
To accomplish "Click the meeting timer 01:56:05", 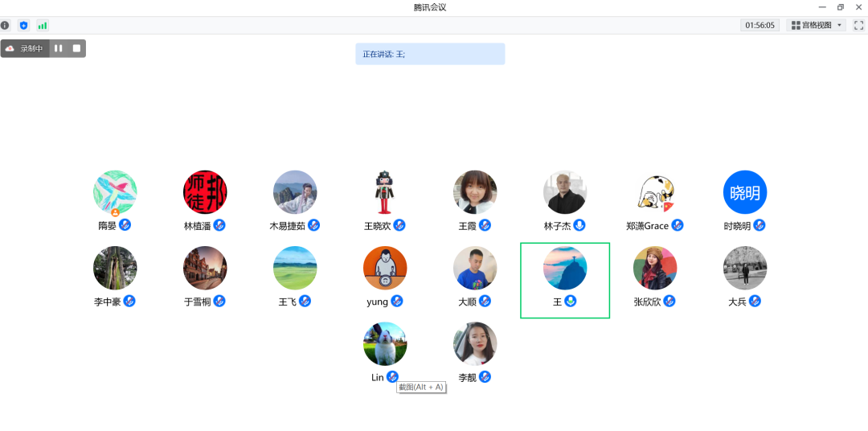I will tap(760, 25).
